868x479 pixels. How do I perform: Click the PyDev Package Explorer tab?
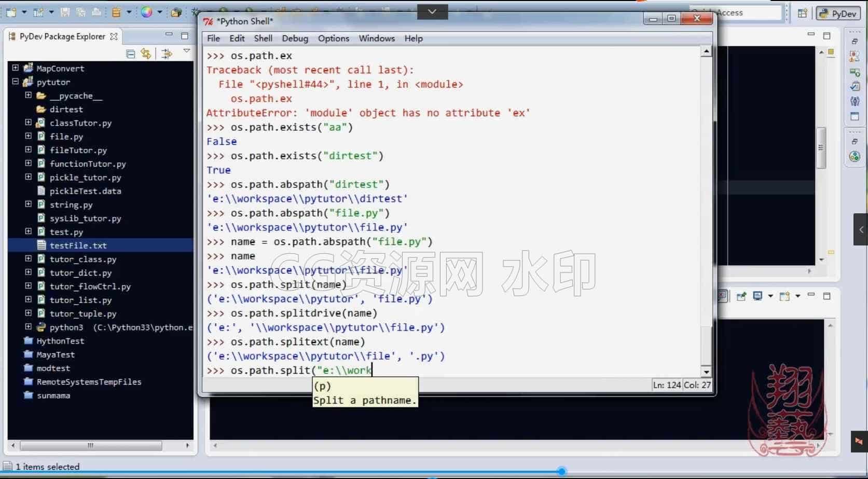[62, 36]
